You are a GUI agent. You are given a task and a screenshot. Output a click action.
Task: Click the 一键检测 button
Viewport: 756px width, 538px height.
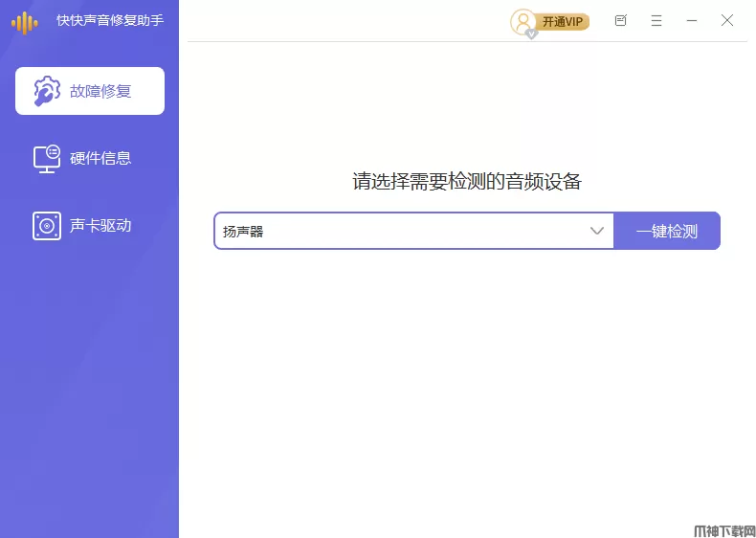[667, 231]
